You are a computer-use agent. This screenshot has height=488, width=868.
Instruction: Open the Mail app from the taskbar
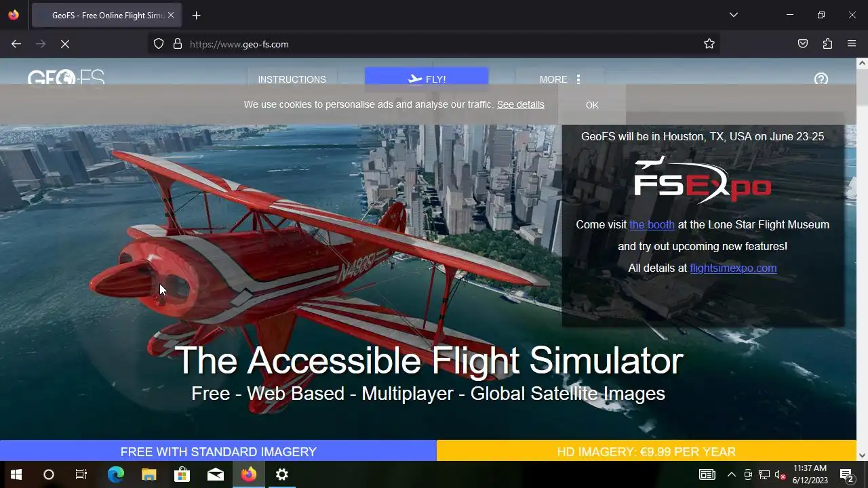[216, 474]
